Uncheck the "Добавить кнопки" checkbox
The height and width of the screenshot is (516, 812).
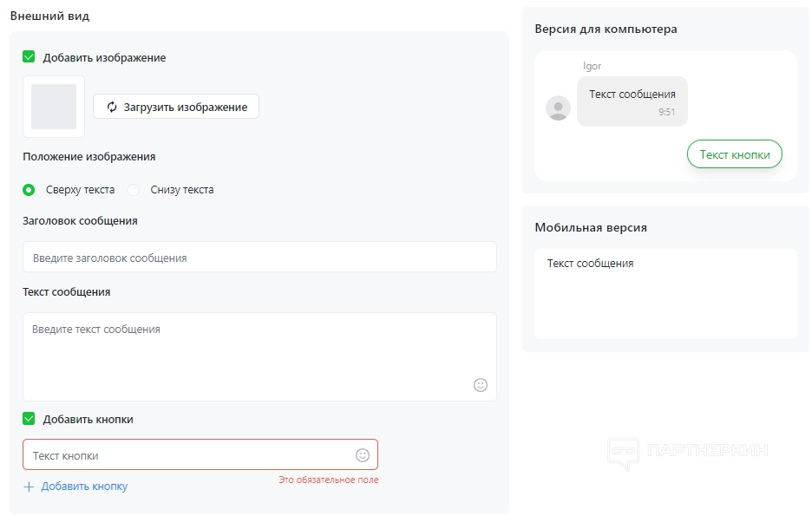click(x=29, y=419)
